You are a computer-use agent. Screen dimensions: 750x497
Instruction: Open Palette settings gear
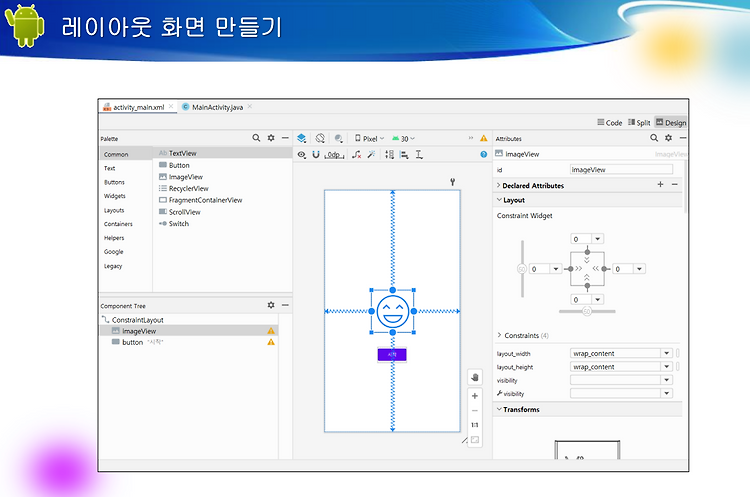click(271, 138)
